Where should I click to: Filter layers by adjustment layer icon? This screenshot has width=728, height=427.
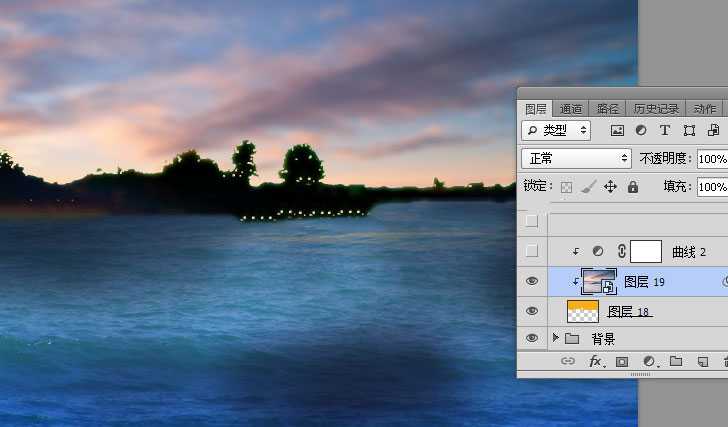[x=641, y=130]
